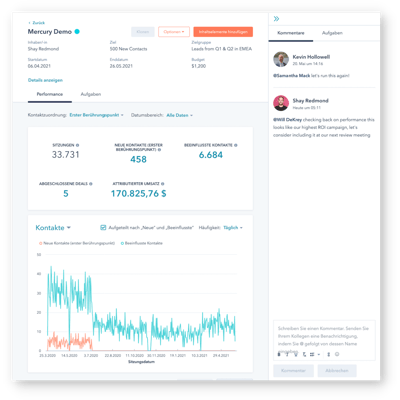Click the '33.731' sessions value
Viewport: 400px width, 400px height.
[65, 155]
